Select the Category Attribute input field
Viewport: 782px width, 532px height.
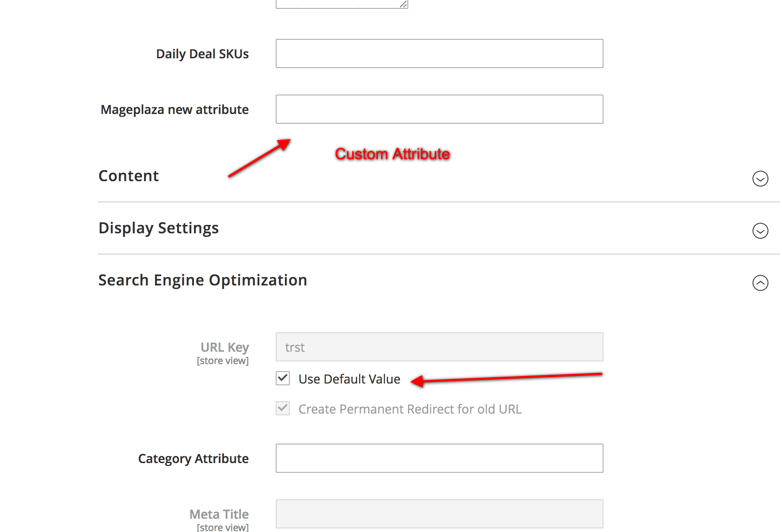coord(439,458)
